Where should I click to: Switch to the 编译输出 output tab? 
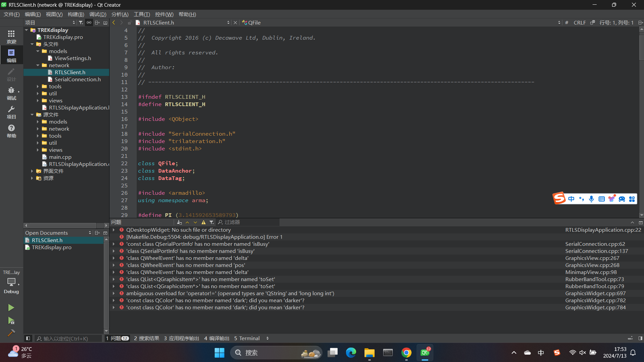(x=216, y=338)
